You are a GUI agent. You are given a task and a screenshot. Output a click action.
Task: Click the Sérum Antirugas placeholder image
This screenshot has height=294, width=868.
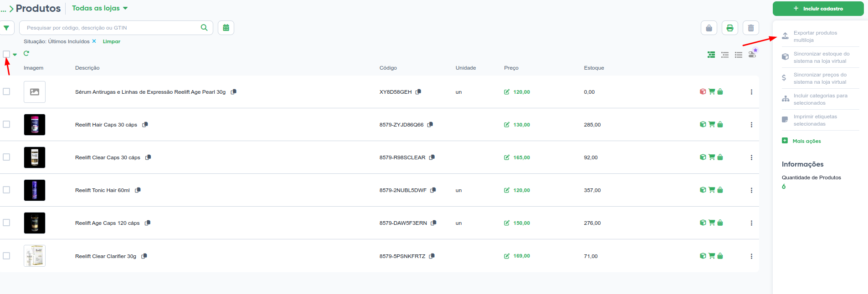pos(35,92)
